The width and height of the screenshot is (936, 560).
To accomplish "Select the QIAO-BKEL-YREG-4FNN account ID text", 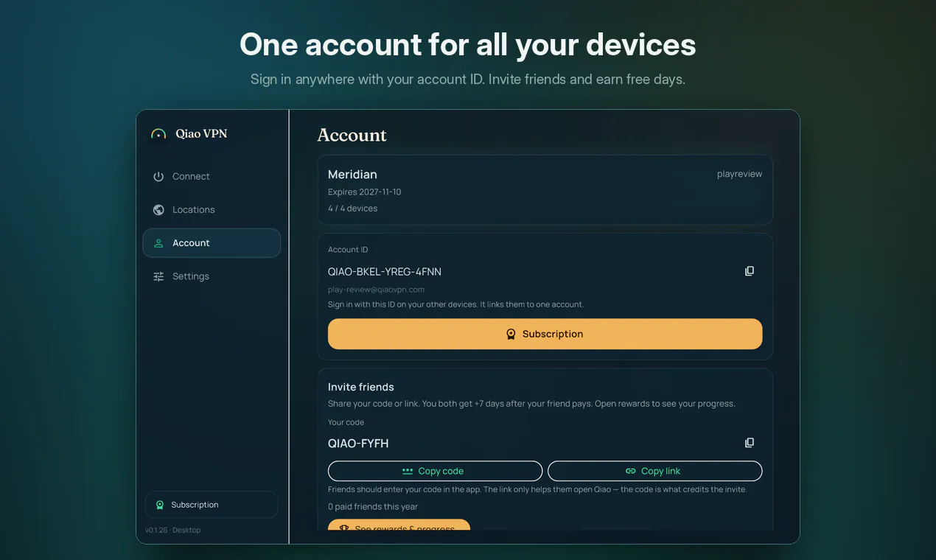I will tap(385, 272).
